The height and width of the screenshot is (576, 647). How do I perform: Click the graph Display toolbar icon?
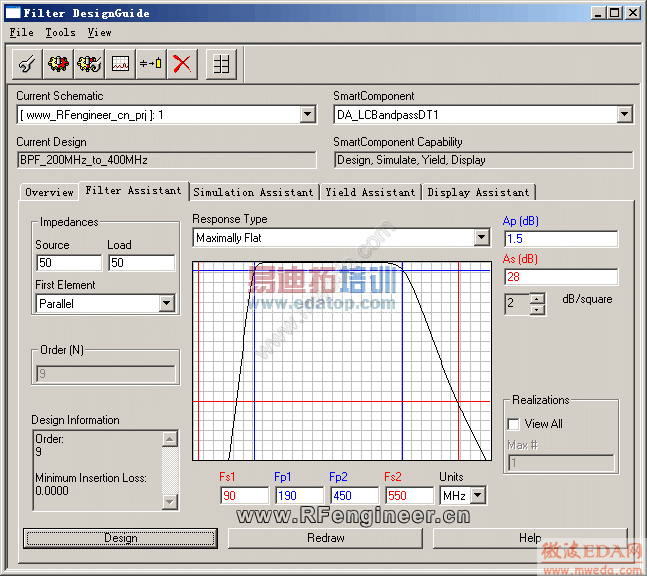point(120,64)
